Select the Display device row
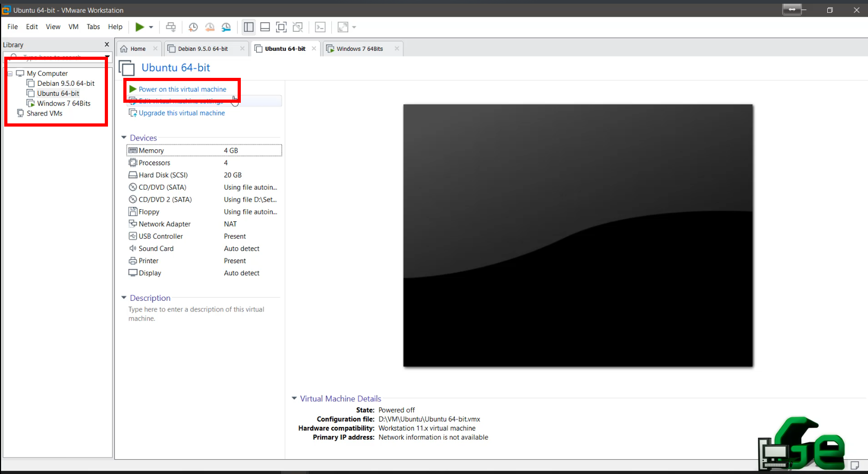 click(204, 273)
